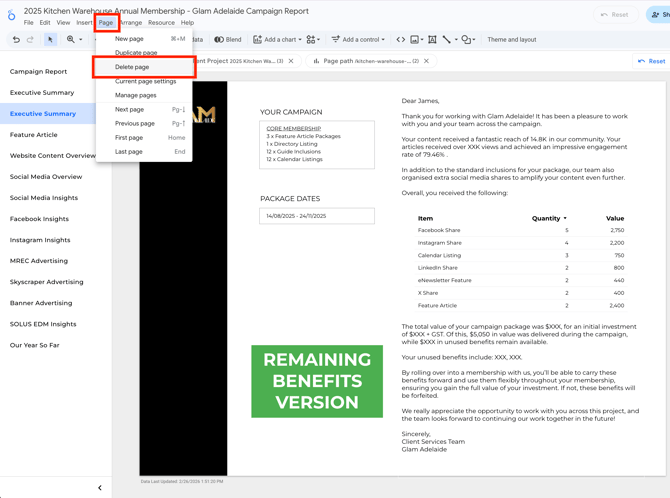Open Theme and layout panel
Image resolution: width=670 pixels, height=498 pixels.
[x=511, y=40]
